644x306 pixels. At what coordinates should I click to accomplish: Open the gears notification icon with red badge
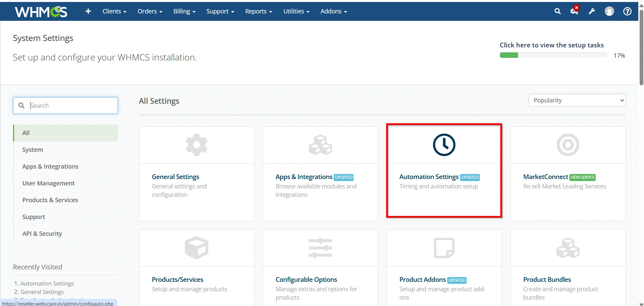point(574,10)
